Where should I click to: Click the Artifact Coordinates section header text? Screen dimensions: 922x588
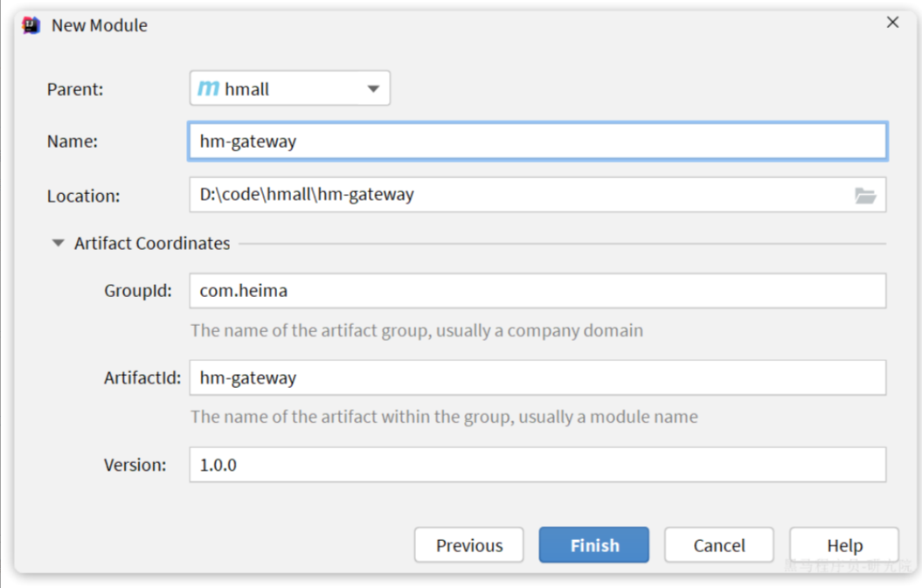(152, 244)
